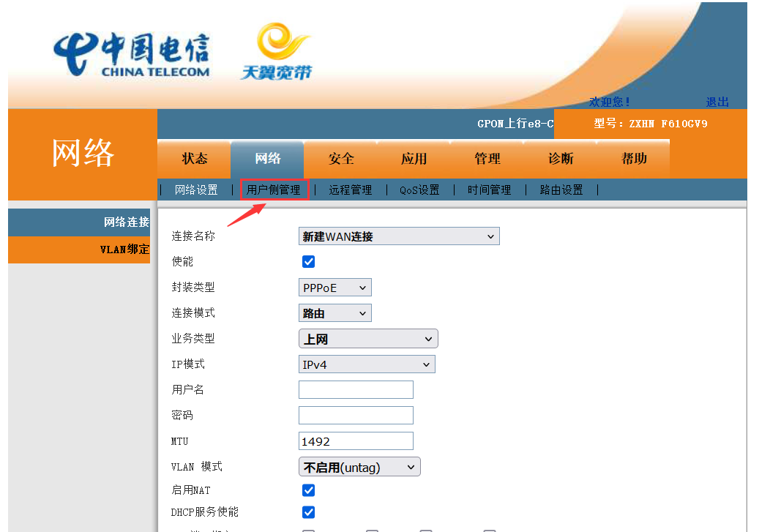The width and height of the screenshot is (770, 532).
Task: Open the 管理 tab
Action: click(487, 159)
